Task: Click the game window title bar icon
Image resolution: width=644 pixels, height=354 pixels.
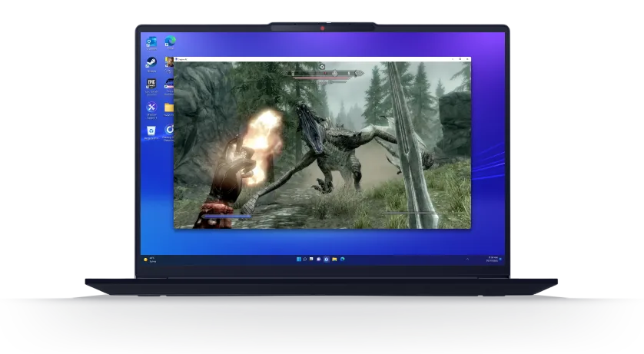Action: coord(176,59)
